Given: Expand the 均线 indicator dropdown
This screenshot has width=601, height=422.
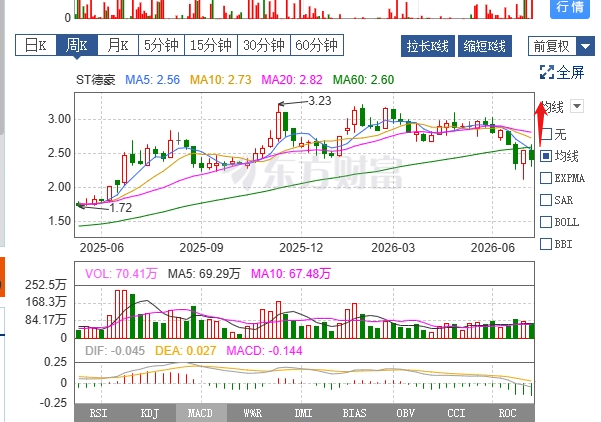Looking at the screenshot, I should tap(577, 106).
